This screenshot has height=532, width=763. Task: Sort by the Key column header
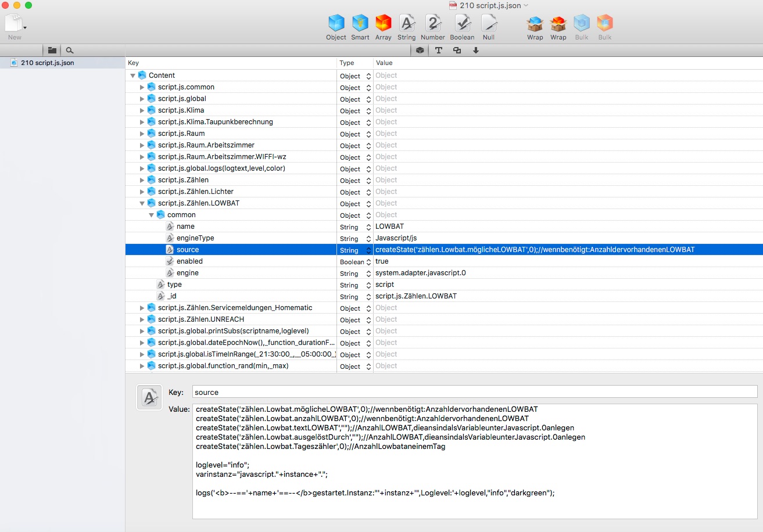(231, 63)
